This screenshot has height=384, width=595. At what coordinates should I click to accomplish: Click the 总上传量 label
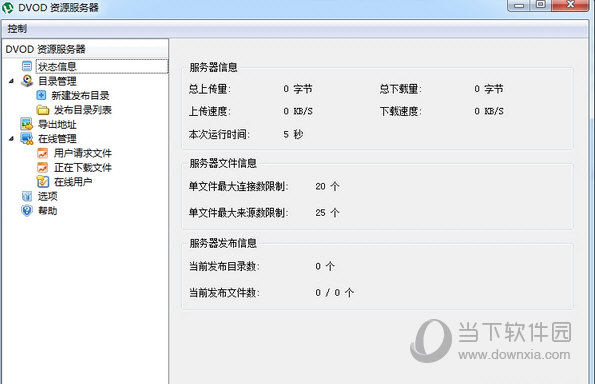[x=210, y=89]
